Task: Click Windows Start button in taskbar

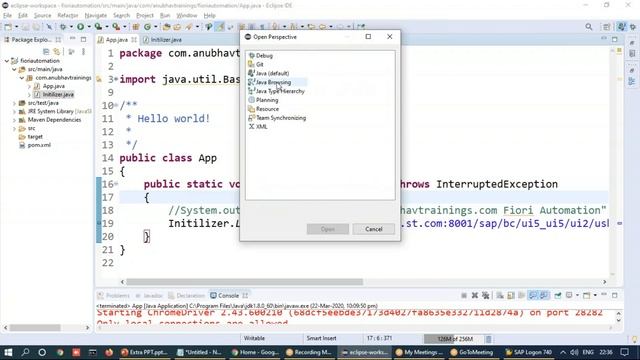Action: [8, 352]
